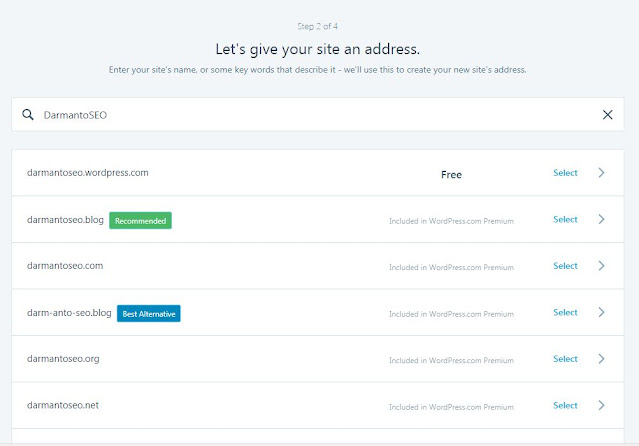Click the Free price label

point(451,174)
